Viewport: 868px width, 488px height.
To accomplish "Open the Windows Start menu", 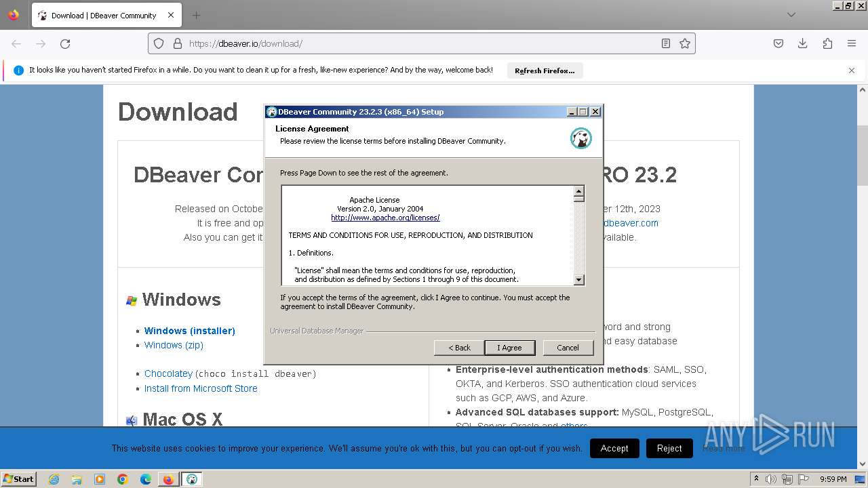I will click(x=18, y=479).
